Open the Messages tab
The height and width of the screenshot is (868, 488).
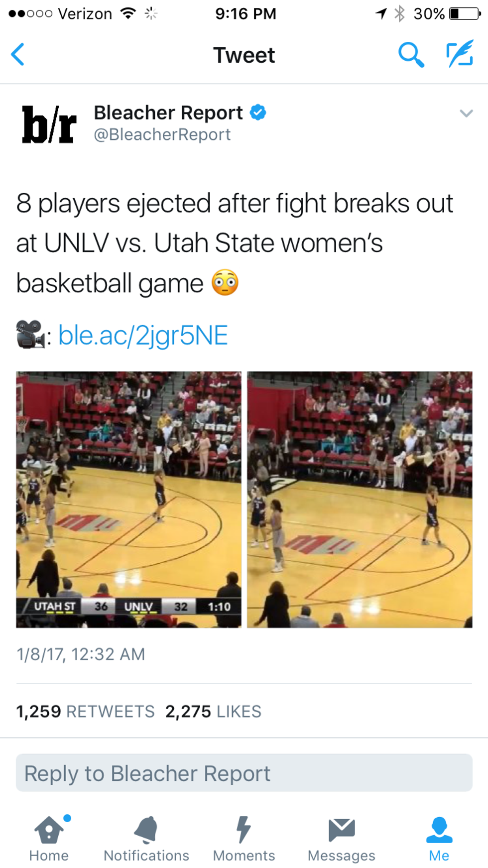(x=342, y=839)
